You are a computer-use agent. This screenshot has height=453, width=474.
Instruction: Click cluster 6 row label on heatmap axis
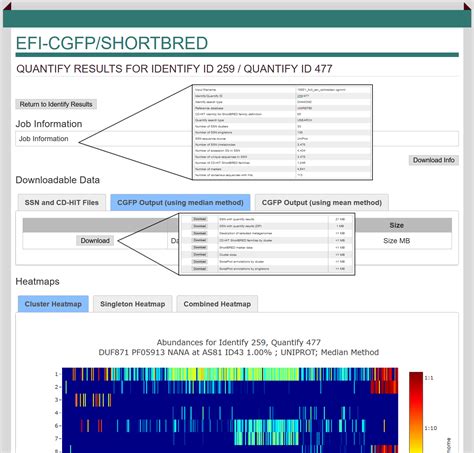click(57, 426)
